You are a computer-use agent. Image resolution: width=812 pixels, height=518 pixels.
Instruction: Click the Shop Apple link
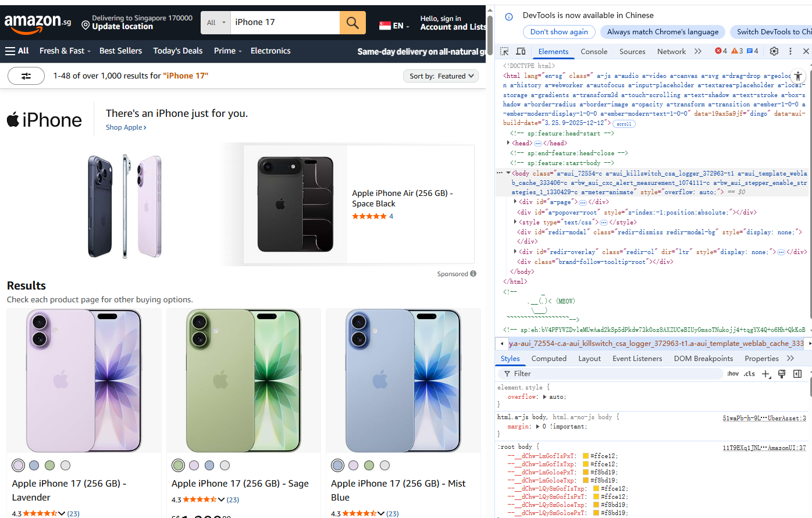(126, 127)
